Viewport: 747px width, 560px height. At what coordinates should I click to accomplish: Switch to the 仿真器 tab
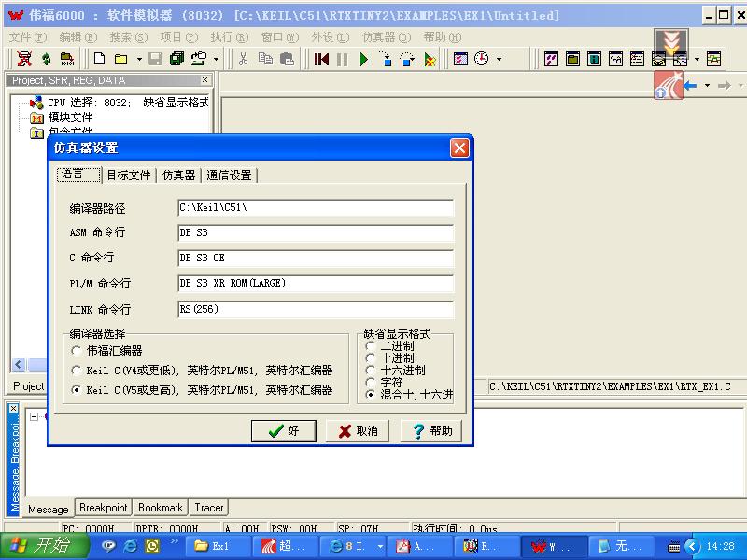(x=179, y=175)
